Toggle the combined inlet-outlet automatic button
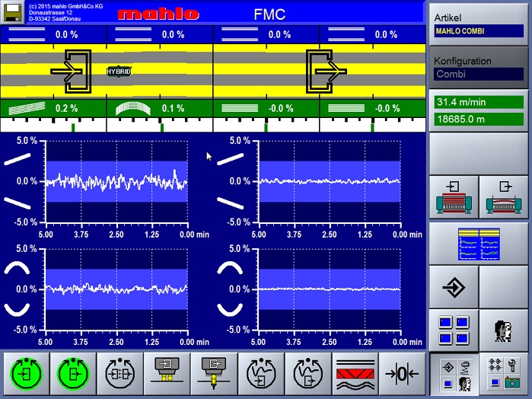 point(119,375)
